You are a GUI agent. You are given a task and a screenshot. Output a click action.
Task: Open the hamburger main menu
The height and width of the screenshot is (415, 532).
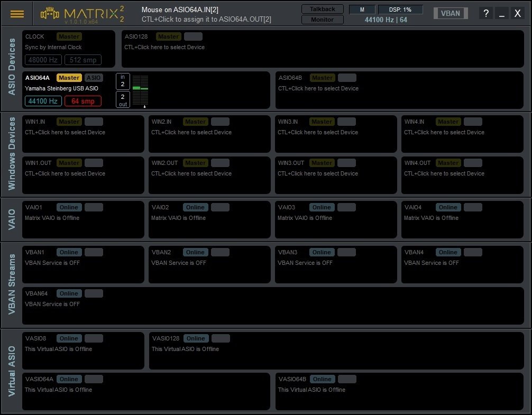click(17, 14)
